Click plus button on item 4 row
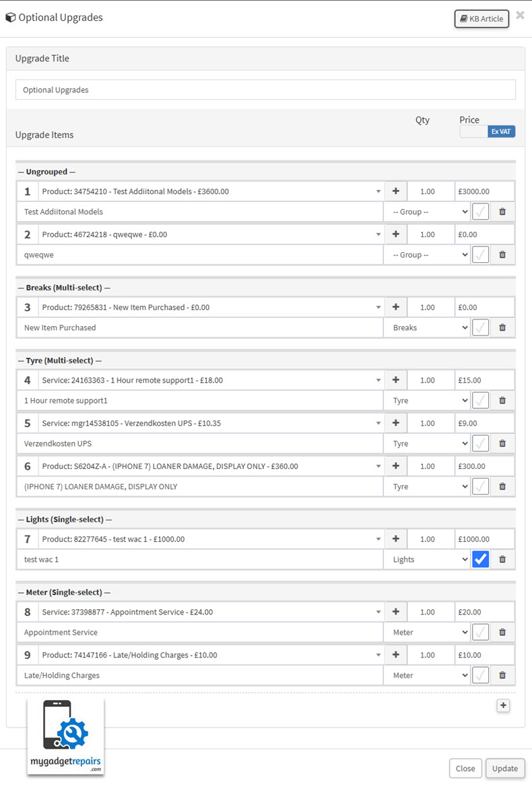This screenshot has height=785, width=532. tap(395, 380)
